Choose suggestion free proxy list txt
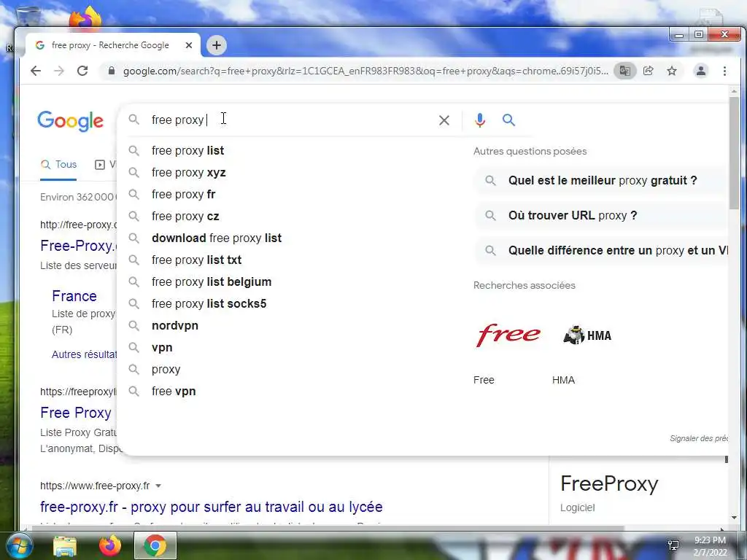 click(196, 260)
